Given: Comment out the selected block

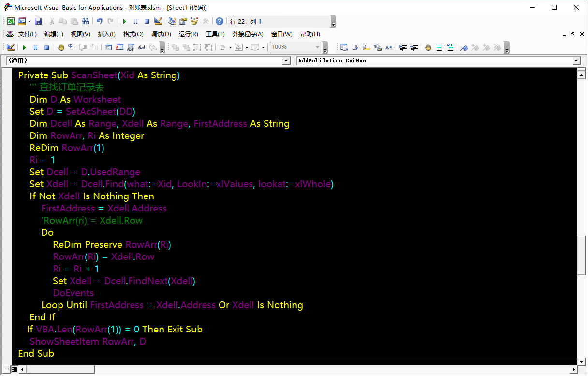Looking at the screenshot, I should pyautogui.click(x=439, y=47).
